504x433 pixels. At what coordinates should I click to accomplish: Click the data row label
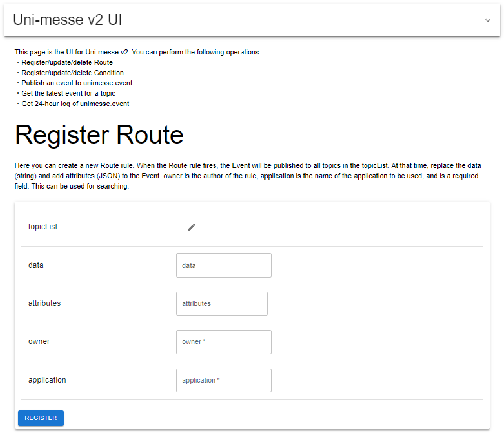(36, 265)
